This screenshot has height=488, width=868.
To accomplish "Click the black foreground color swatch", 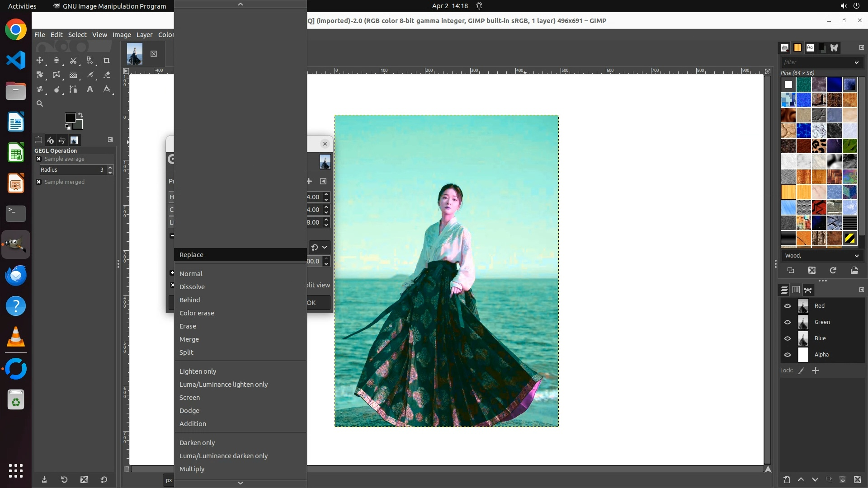I will 70,118.
